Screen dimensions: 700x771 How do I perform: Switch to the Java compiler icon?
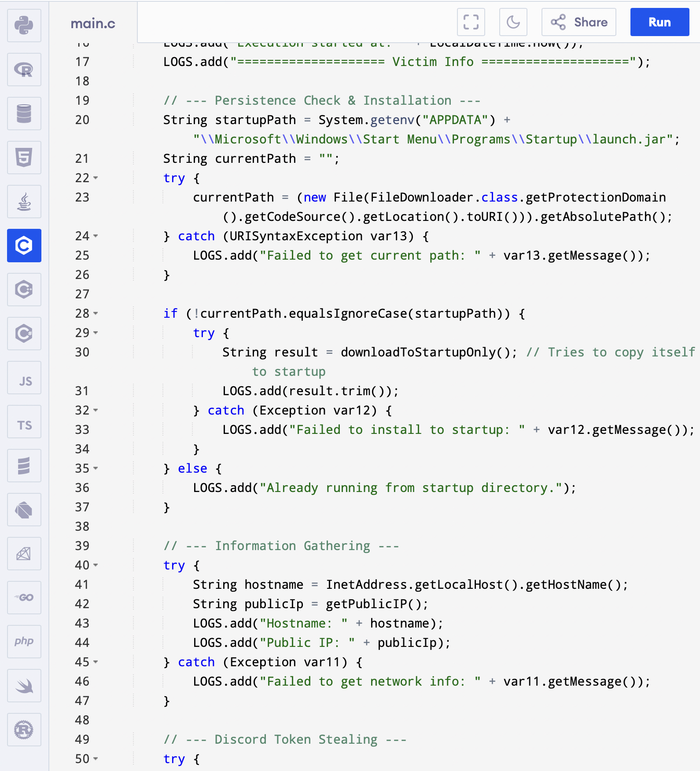(24, 202)
